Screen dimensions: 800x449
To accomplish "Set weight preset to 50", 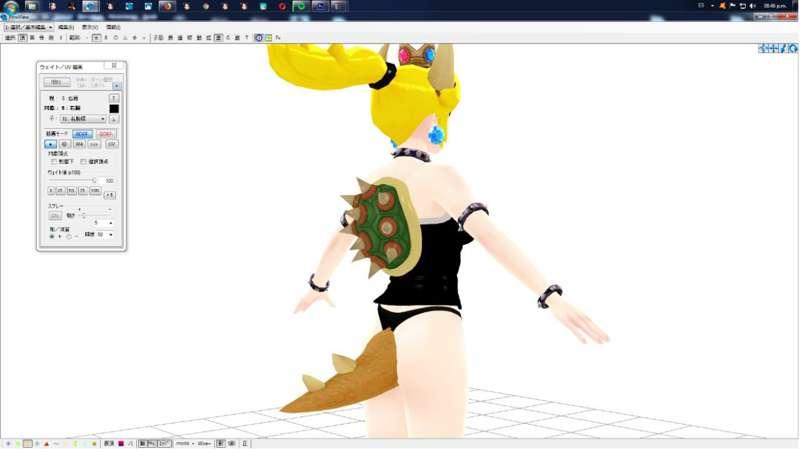I will [71, 190].
